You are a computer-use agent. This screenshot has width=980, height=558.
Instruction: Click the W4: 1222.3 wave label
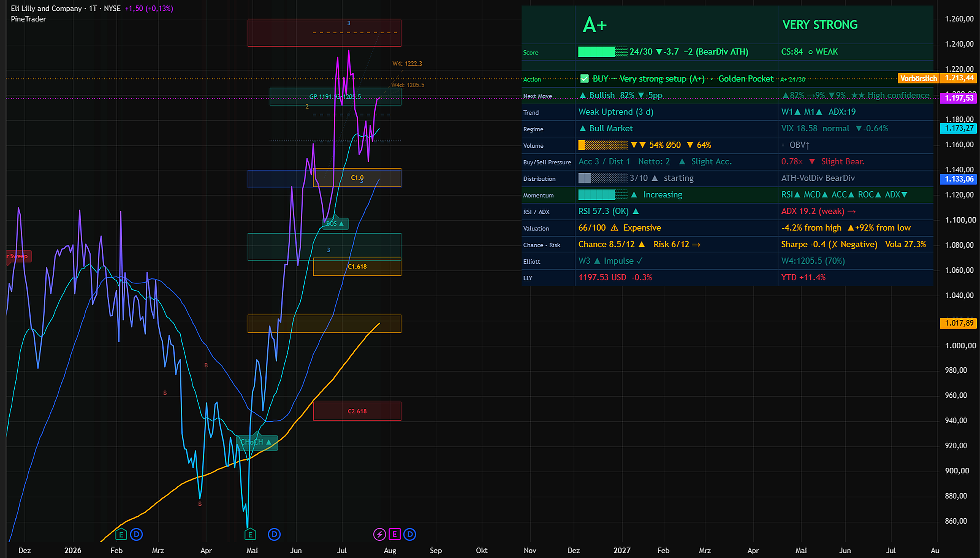click(x=407, y=64)
